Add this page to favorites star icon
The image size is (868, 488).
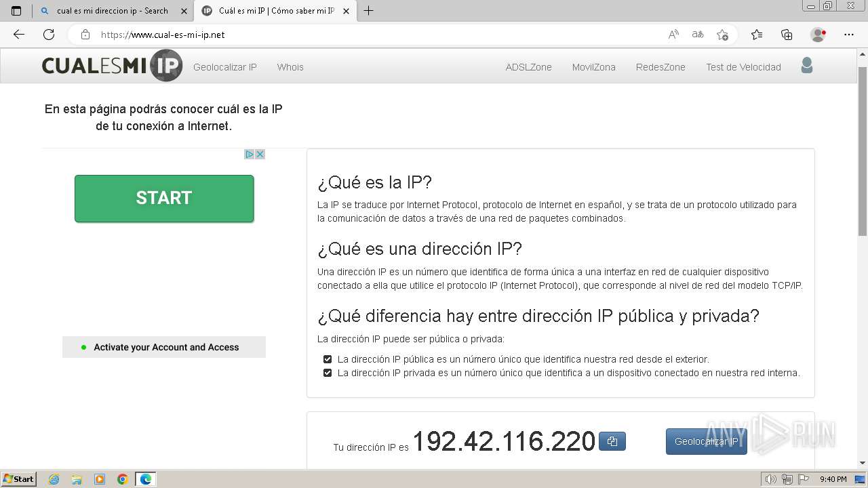tap(722, 35)
